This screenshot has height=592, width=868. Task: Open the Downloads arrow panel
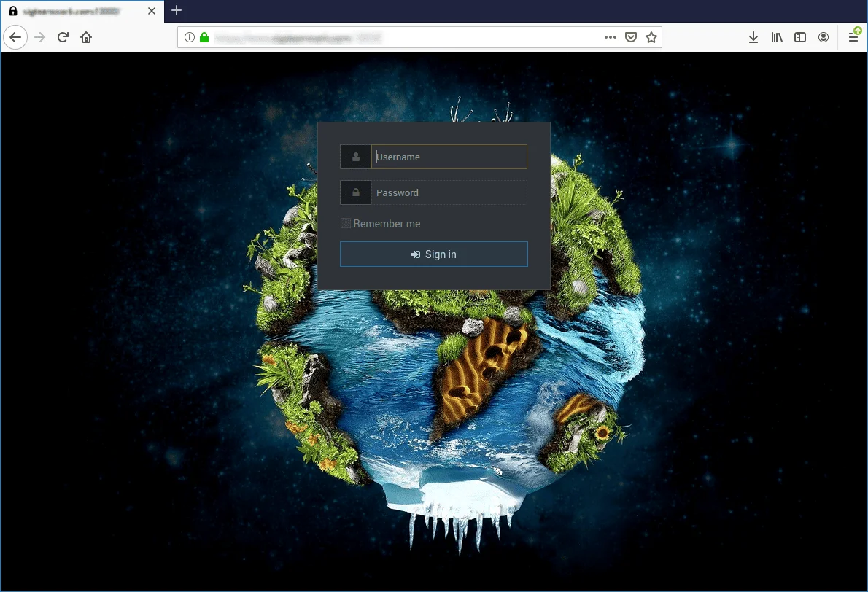(x=753, y=38)
